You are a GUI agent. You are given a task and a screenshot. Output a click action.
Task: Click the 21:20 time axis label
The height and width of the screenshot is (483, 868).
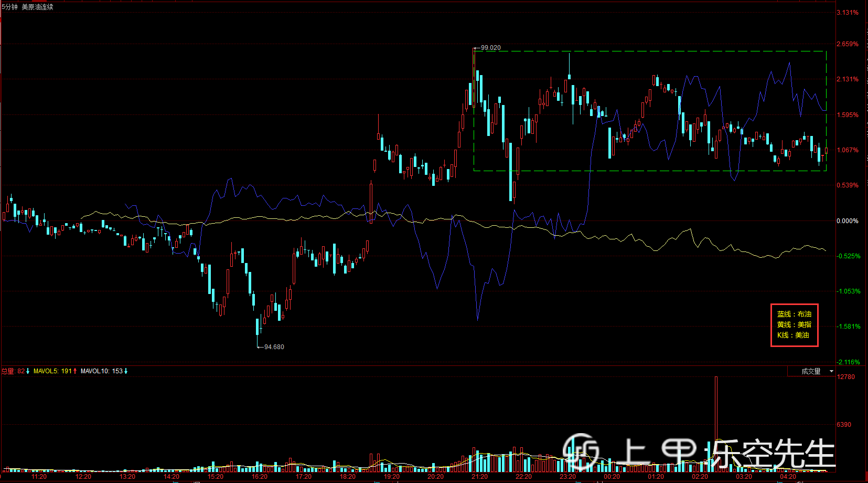pyautogui.click(x=479, y=477)
